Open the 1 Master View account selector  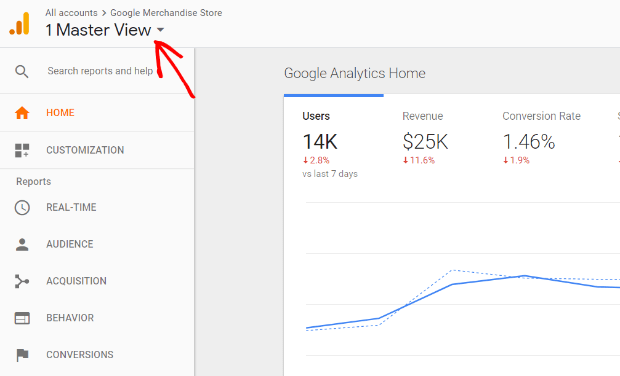point(105,30)
